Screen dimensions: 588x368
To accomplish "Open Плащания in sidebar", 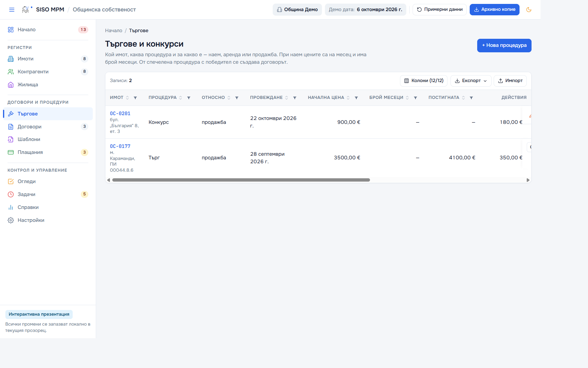I will [x=48, y=152].
